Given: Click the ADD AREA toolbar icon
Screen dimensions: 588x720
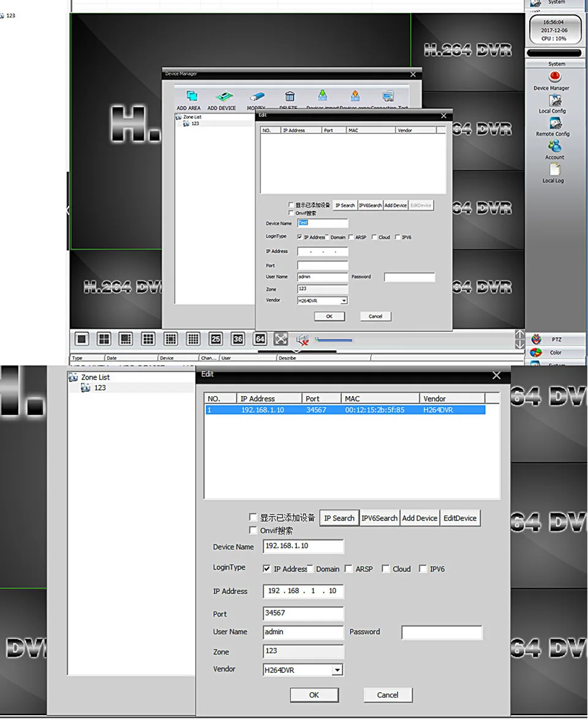Looking at the screenshot, I should [192, 96].
